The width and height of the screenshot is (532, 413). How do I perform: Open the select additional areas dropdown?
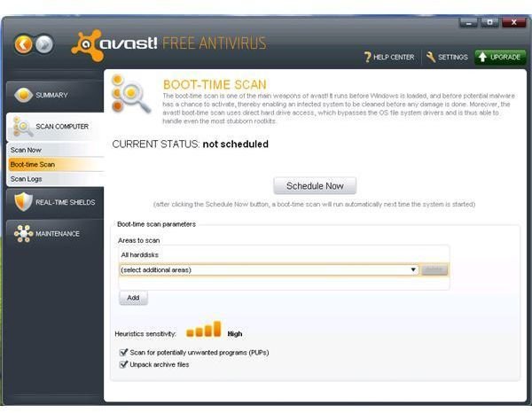[269, 270]
